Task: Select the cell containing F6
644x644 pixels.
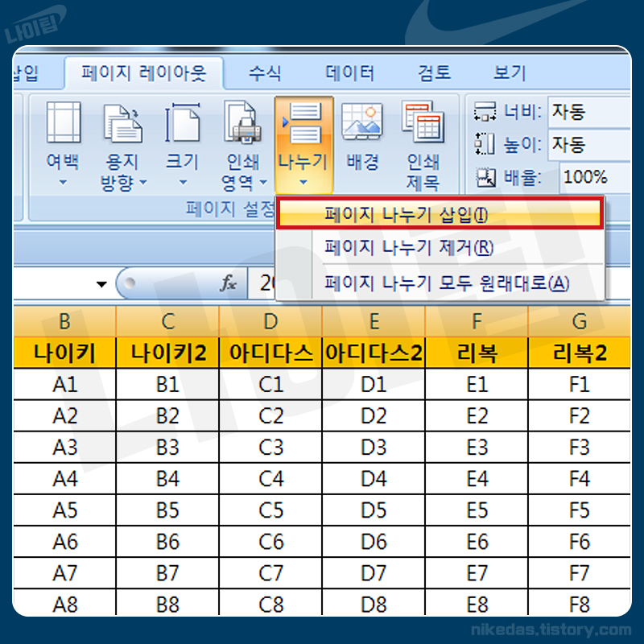Action: click(580, 542)
